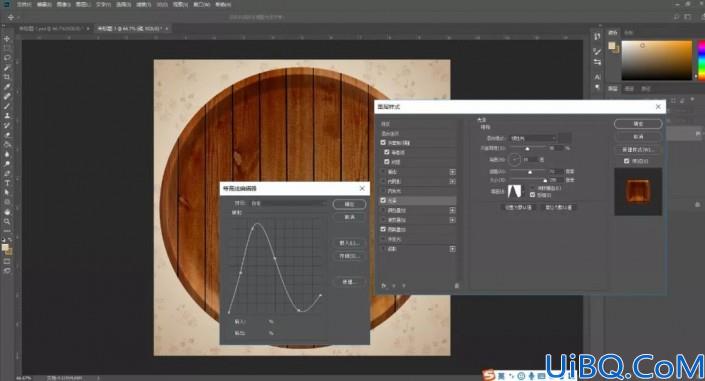705x381 pixels.
Task: Select the Satin entry in the styles list
Action: (x=418, y=200)
